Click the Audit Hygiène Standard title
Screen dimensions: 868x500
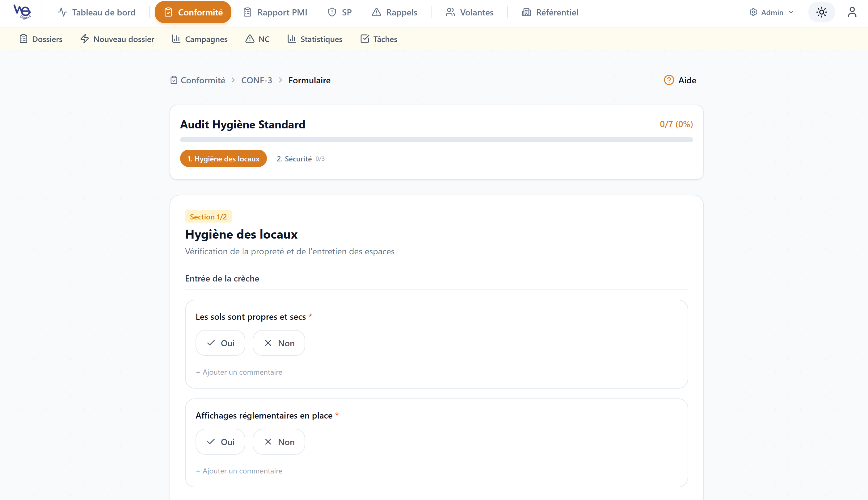point(242,125)
